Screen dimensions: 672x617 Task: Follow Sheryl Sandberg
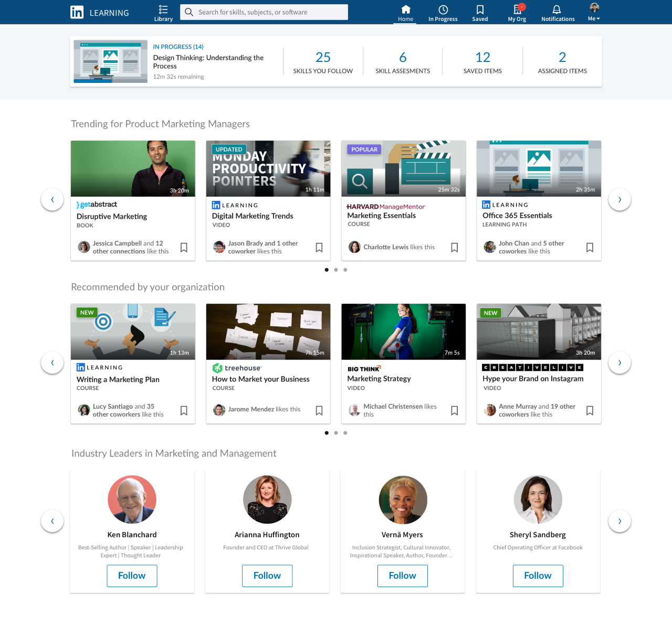538,576
